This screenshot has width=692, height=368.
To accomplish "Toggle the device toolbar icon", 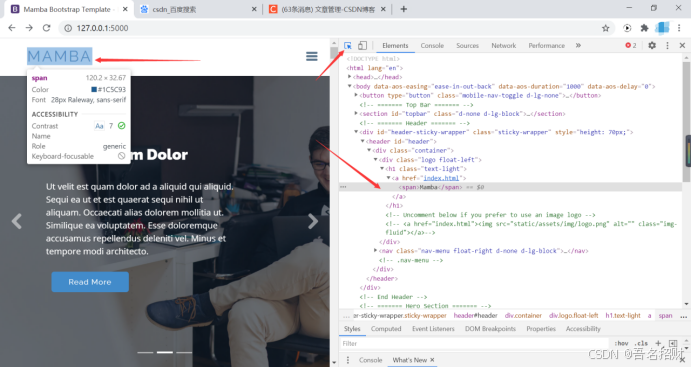I will tap(362, 45).
